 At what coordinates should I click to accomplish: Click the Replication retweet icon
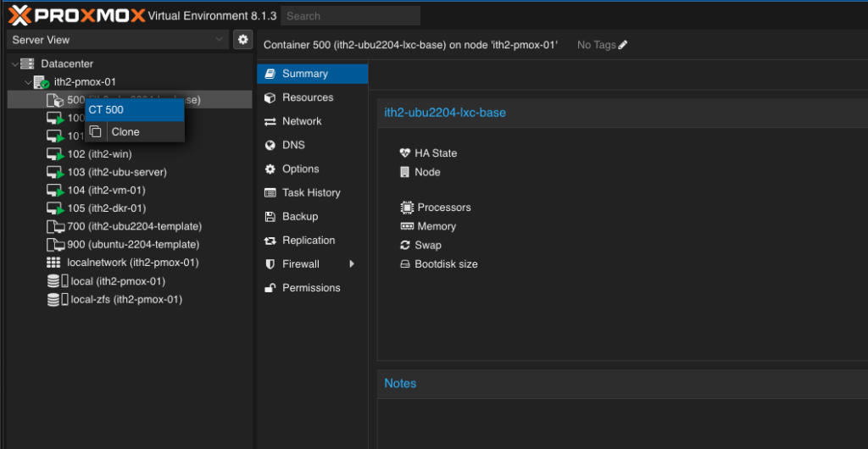tap(270, 241)
